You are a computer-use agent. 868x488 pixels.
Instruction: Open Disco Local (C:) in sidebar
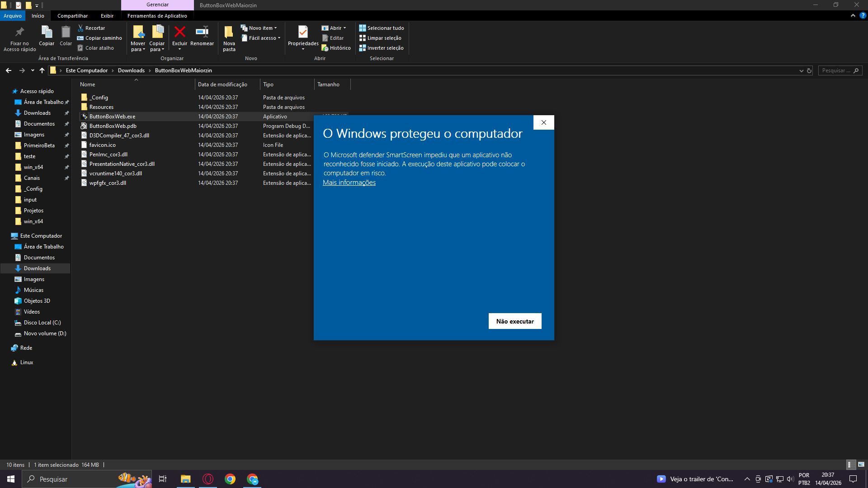(42, 323)
